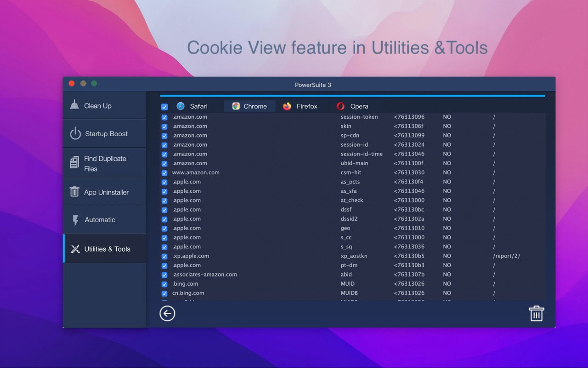Toggle checkbox for .associates-amazon.com row
Image resolution: width=588 pixels, height=368 pixels.
(x=164, y=275)
